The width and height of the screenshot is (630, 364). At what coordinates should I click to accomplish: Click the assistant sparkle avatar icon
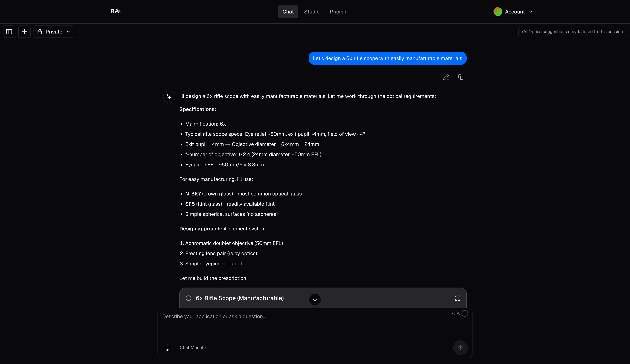click(x=169, y=97)
